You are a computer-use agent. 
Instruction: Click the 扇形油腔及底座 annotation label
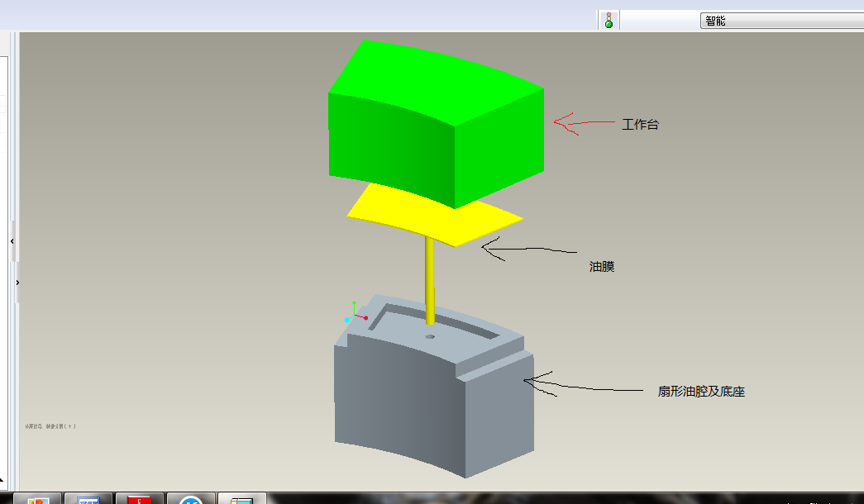(701, 391)
